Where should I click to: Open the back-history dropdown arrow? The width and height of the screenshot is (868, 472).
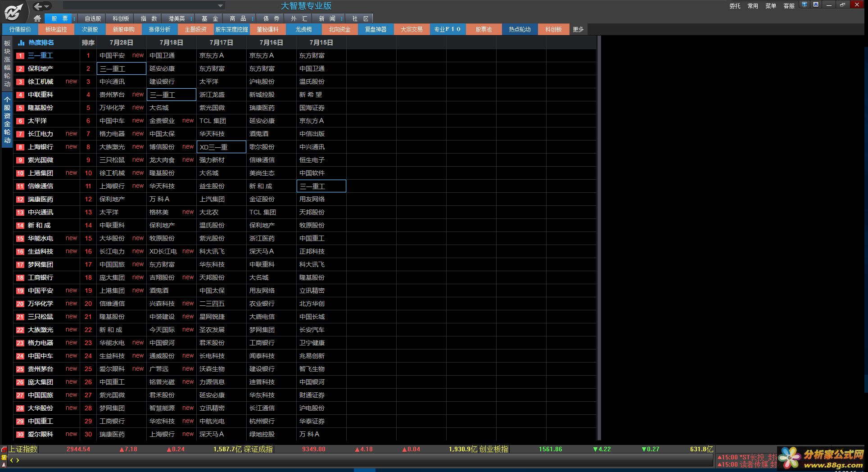pyautogui.click(x=47, y=7)
